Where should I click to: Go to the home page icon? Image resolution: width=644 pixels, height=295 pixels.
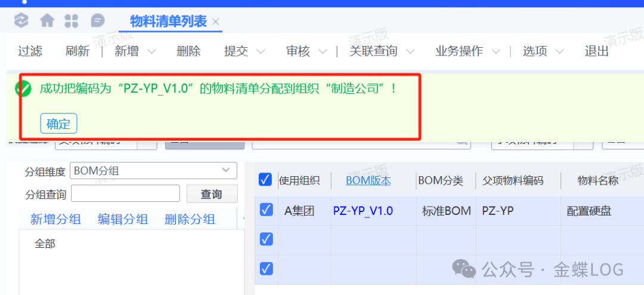pos(47,21)
